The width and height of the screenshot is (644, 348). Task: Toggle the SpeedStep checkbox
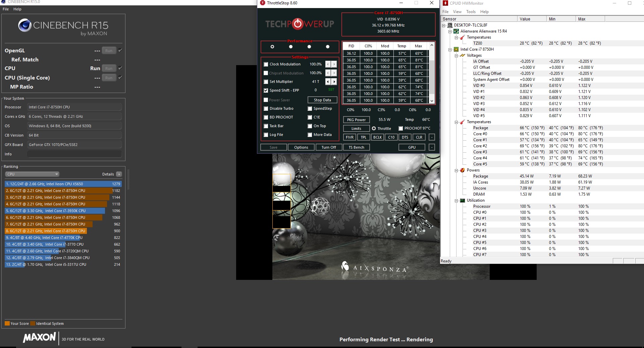(310, 109)
